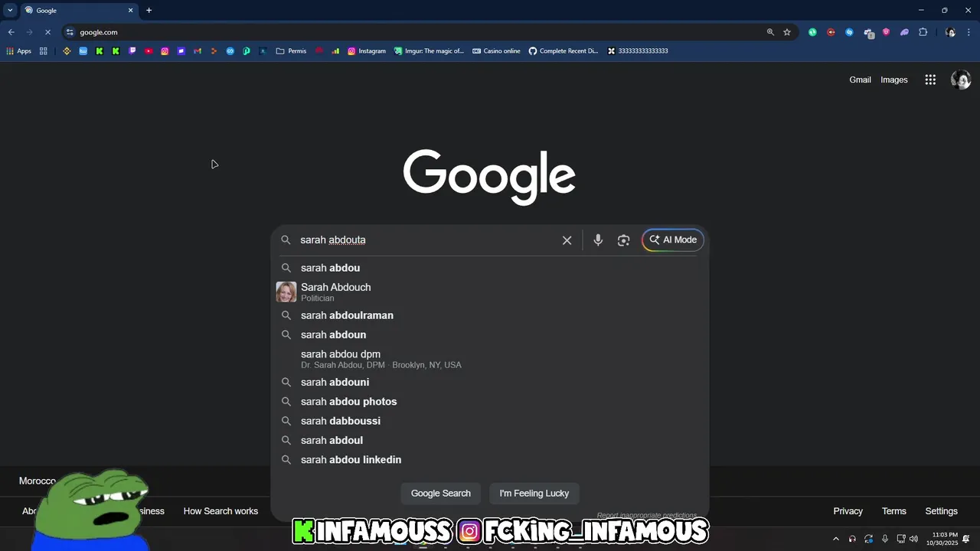Open the Twitch bookmark icon
This screenshot has height=551, width=980.
coord(132,51)
